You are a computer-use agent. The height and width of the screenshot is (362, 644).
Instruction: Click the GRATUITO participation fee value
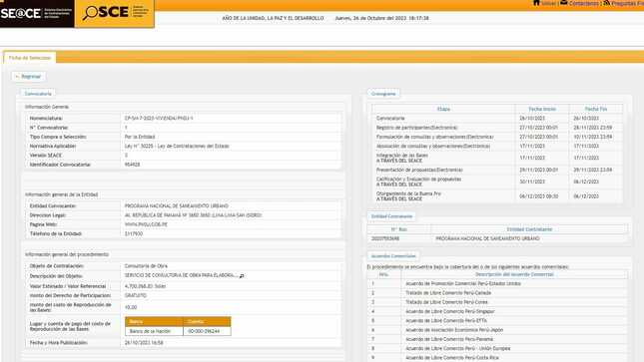135,295
